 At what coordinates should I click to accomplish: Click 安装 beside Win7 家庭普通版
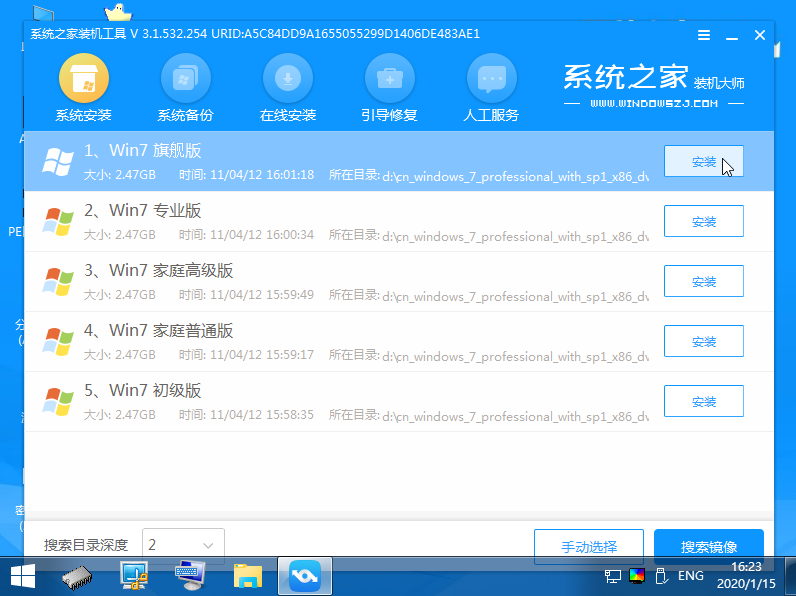click(703, 341)
